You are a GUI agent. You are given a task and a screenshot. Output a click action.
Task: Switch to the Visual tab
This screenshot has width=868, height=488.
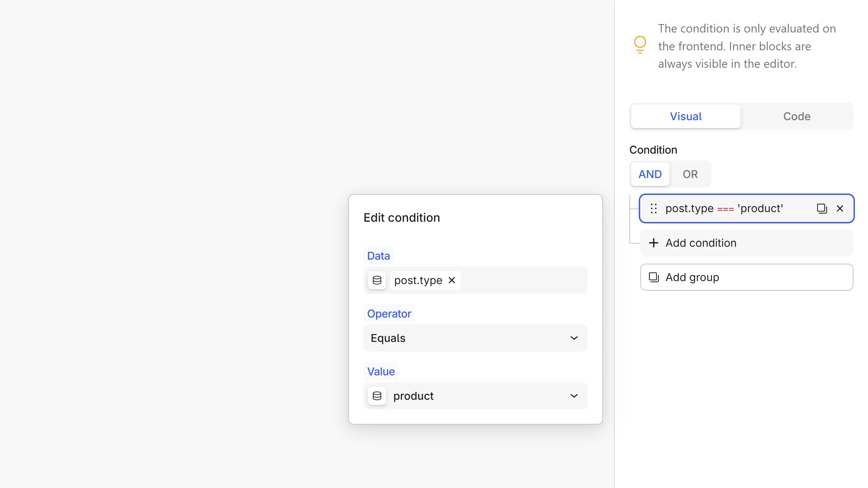pos(685,116)
